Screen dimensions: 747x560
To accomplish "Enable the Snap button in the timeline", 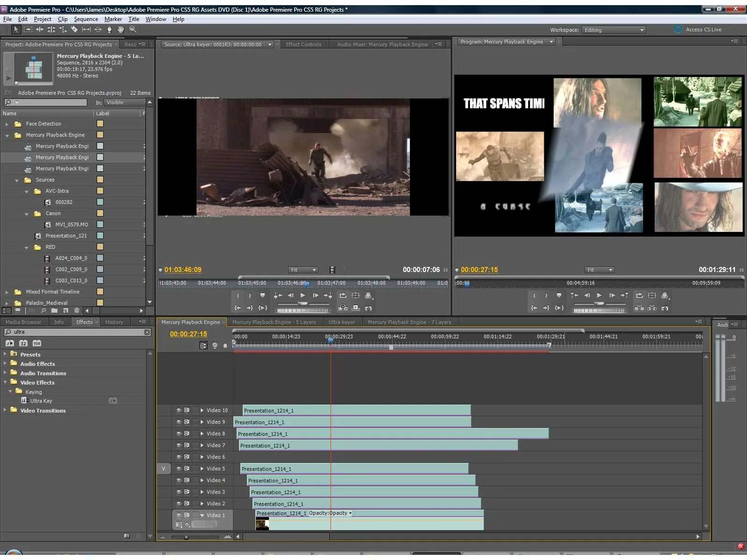I will point(204,345).
